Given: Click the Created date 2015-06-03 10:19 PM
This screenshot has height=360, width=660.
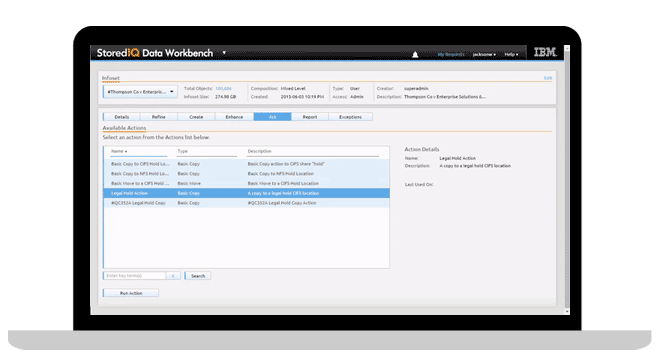Looking at the screenshot, I should (x=302, y=97).
